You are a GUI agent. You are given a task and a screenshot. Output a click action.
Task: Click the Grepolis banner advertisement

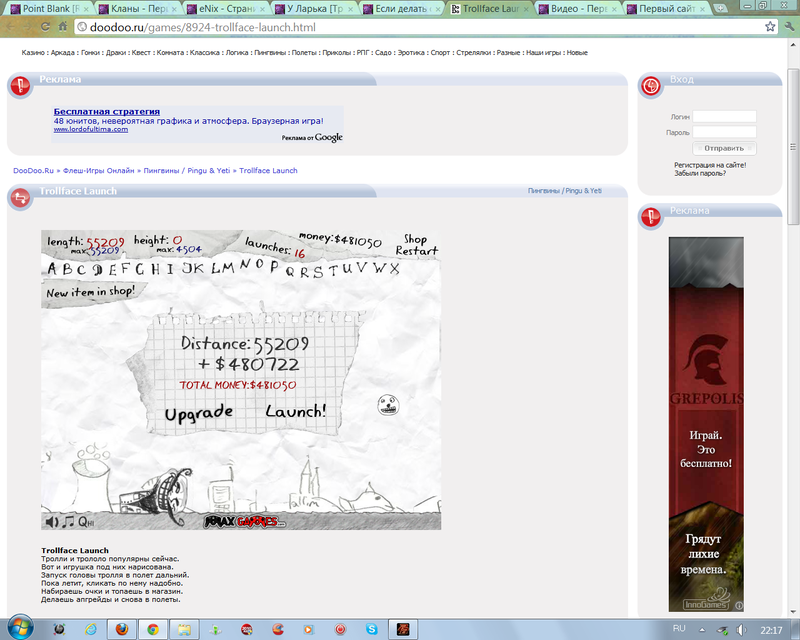[706, 424]
